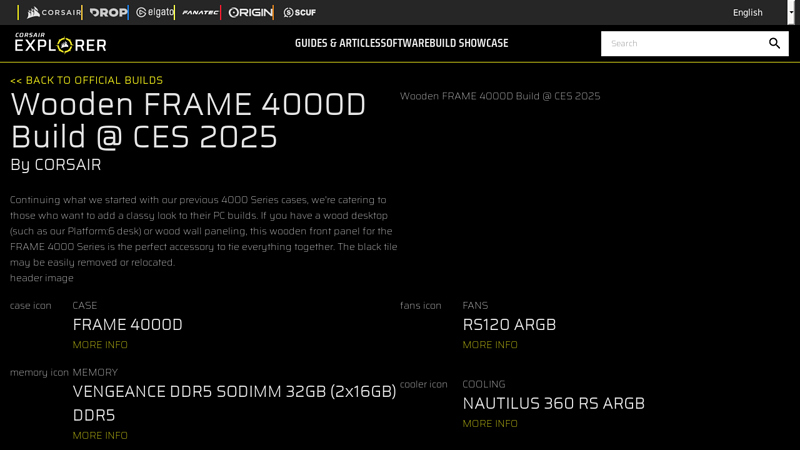Image resolution: width=800 pixels, height=450 pixels.
Task: Open More Info for RS120 ARGB fans
Action: tap(490, 344)
